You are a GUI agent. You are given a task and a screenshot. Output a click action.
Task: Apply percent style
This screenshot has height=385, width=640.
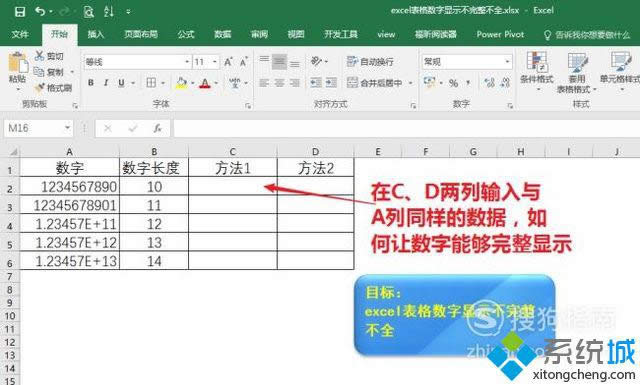453,83
